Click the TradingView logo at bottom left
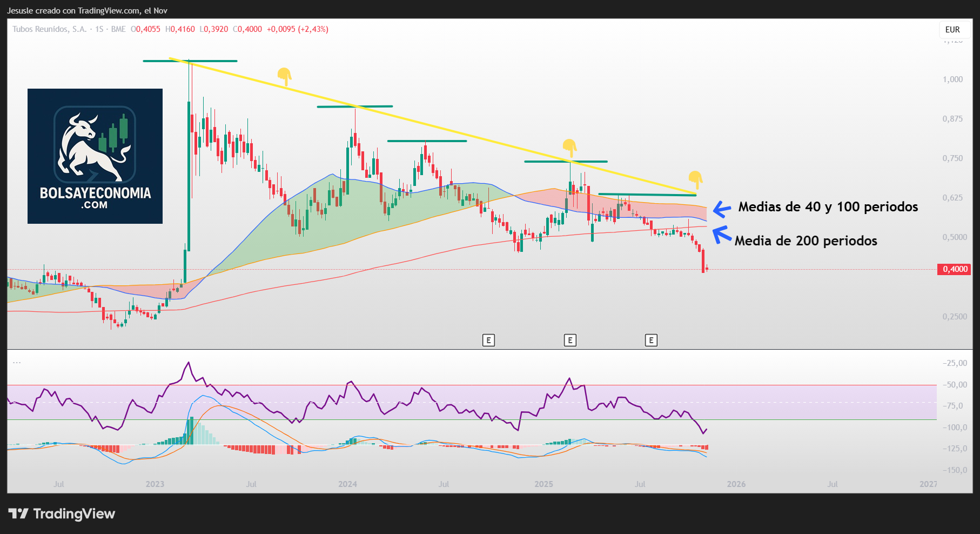Screen dimensions: 980x534 [62, 513]
